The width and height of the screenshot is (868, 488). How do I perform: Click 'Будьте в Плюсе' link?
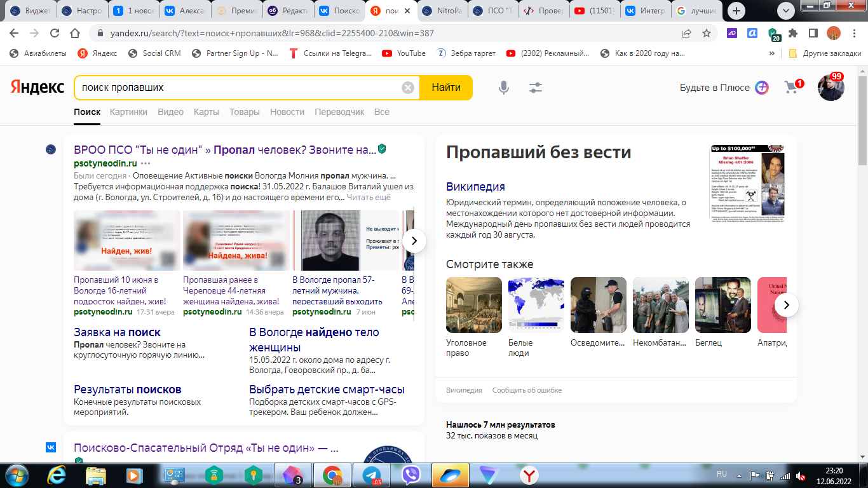point(715,88)
